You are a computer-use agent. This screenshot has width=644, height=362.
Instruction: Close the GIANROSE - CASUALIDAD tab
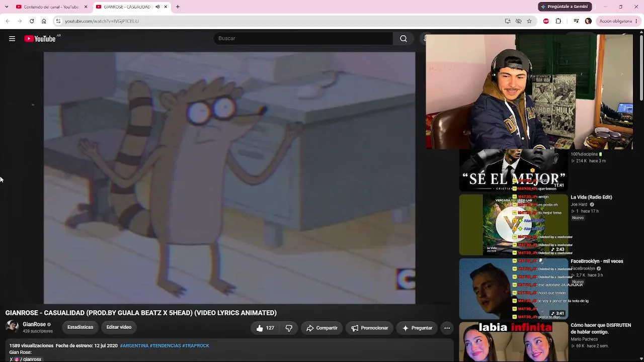pyautogui.click(x=166, y=7)
